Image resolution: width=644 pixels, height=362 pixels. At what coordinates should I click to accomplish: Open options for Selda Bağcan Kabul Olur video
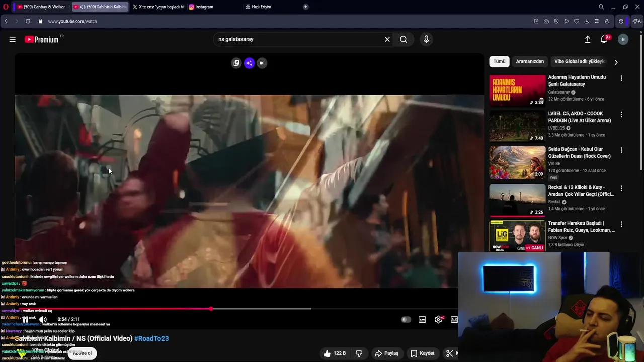coord(621,150)
